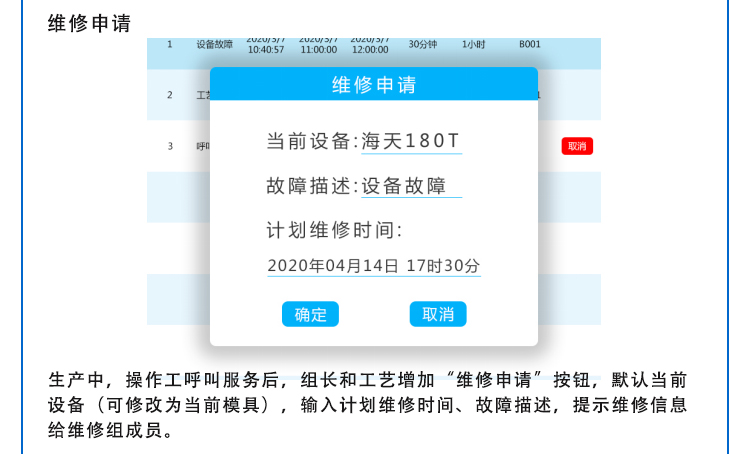Click the 计划维修时间 label text
The height and width of the screenshot is (454, 750).
pyautogui.click(x=334, y=231)
